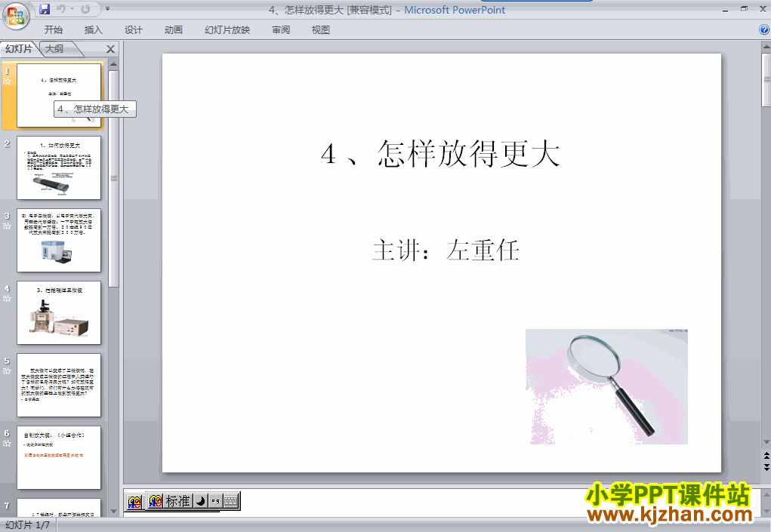Go to previous slide double-arrow button
The height and width of the screenshot is (532, 771).
click(766, 457)
